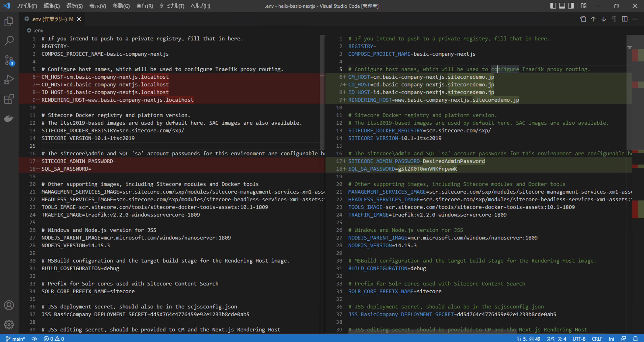644x342 pixels.
Task: Open More Actions ellipsis in editor toolbar
Action: tap(635, 19)
